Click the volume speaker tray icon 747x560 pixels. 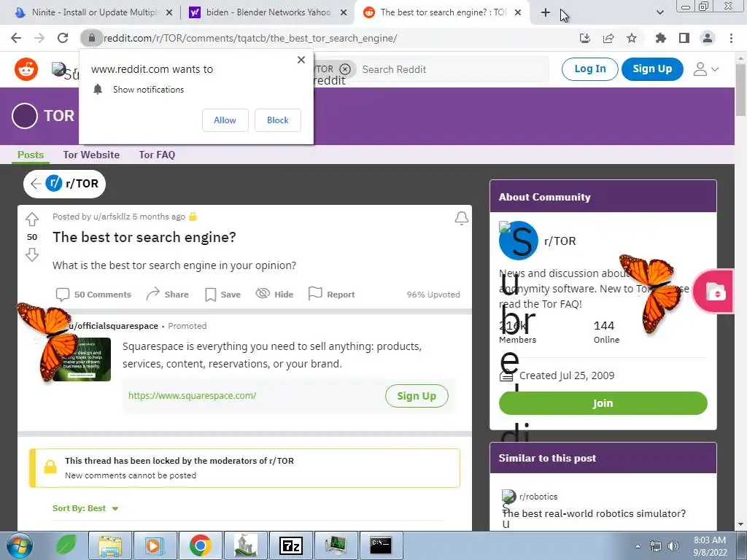[673, 546]
